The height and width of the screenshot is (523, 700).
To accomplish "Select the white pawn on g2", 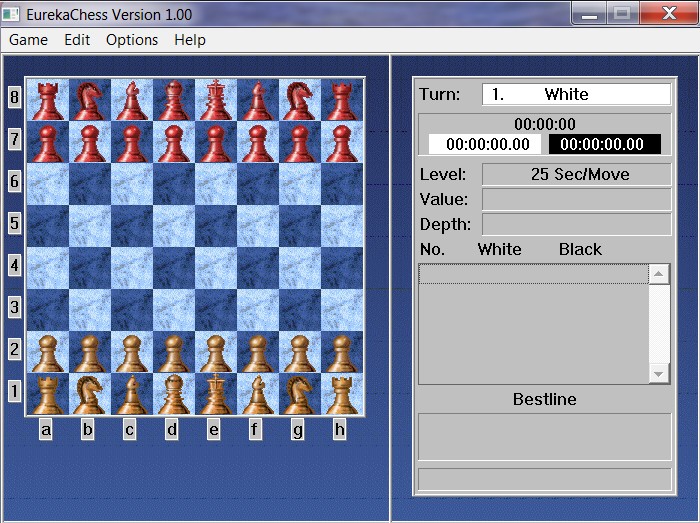I will point(300,353).
